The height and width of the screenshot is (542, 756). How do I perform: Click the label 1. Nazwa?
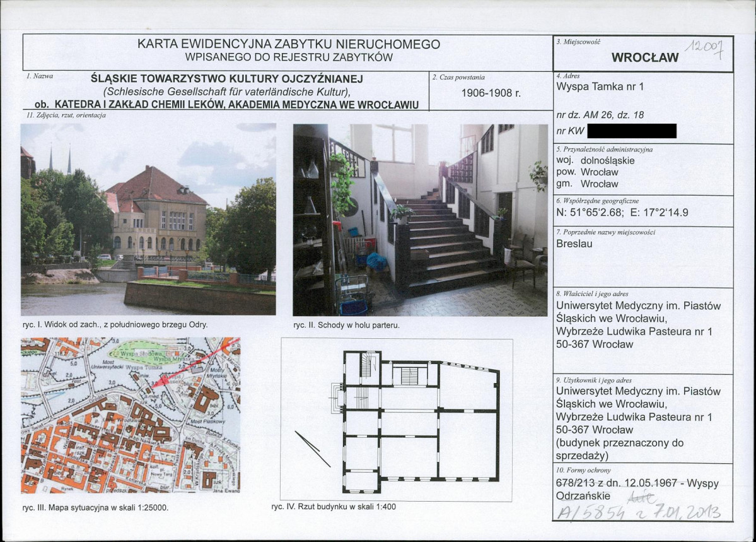tap(40, 76)
